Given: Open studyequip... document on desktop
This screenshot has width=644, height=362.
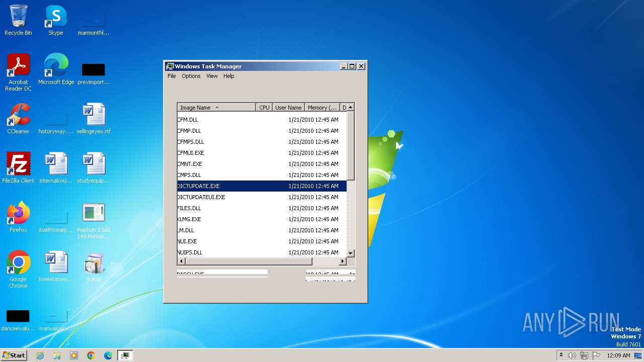Looking at the screenshot, I should pos(94,168).
